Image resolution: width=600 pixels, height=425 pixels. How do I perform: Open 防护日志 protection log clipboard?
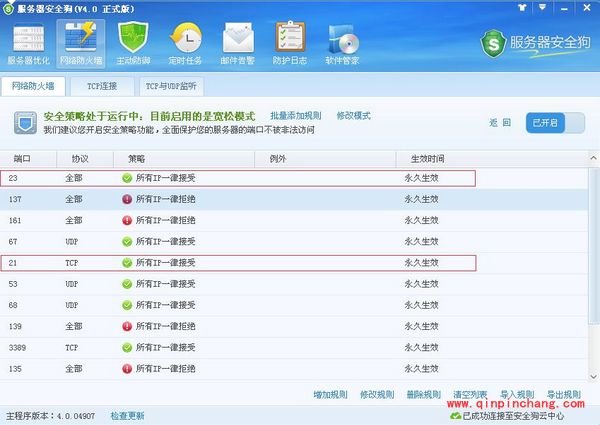[x=290, y=44]
